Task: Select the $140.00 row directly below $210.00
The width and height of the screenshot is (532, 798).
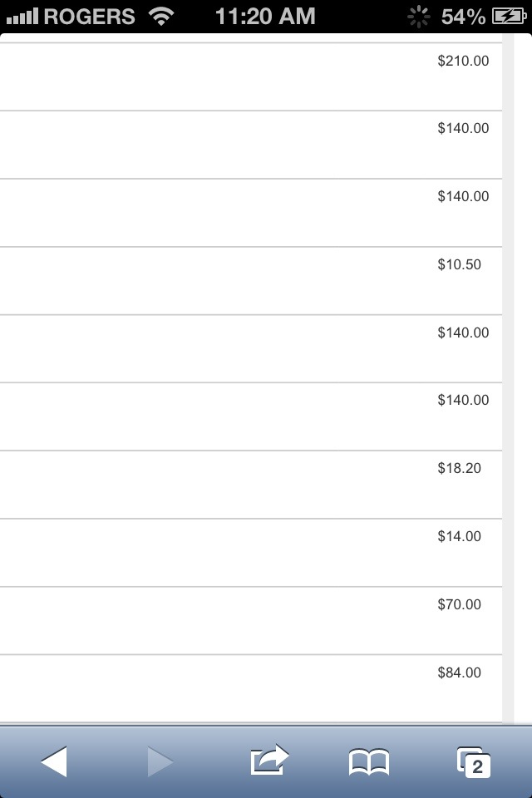Action: [x=251, y=145]
